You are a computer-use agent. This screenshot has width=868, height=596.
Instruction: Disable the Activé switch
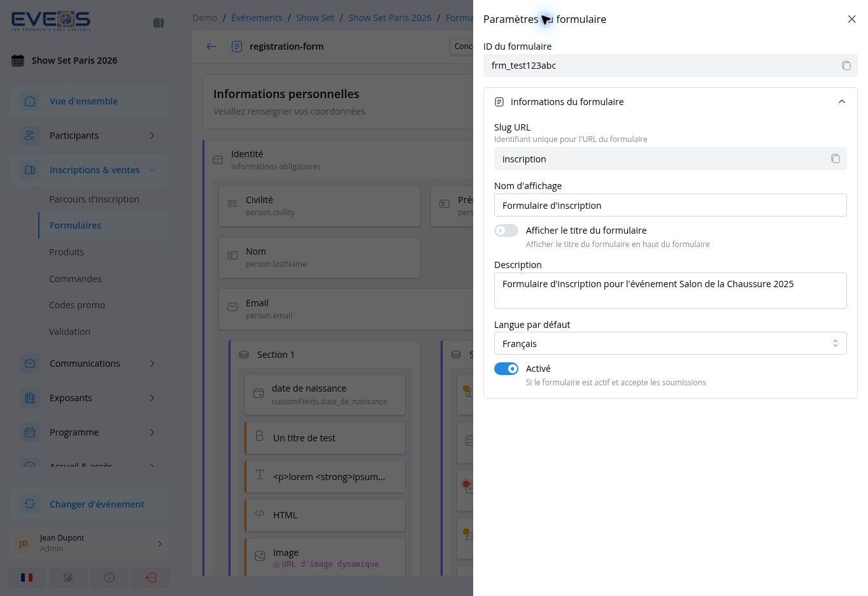coord(506,369)
